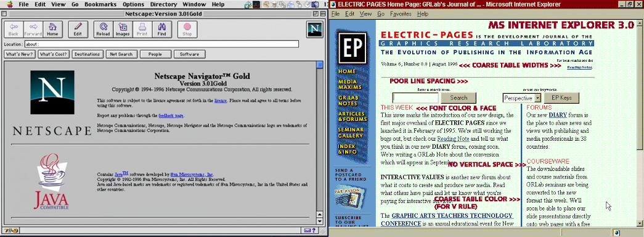The image size is (644, 237).
Task: Follow the Reading Notes link near top
Action: (579, 67)
